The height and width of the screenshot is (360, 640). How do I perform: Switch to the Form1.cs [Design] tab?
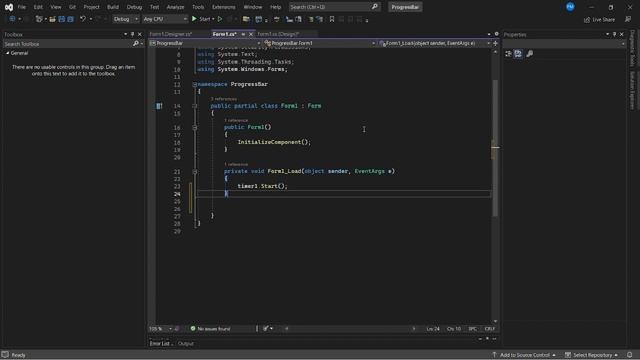278,34
